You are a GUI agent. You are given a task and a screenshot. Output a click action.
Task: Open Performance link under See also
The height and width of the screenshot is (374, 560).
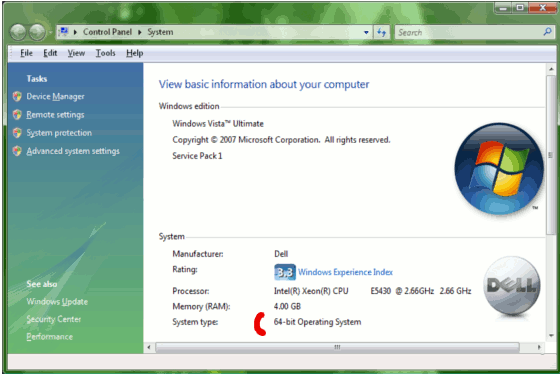pyautogui.click(x=50, y=336)
